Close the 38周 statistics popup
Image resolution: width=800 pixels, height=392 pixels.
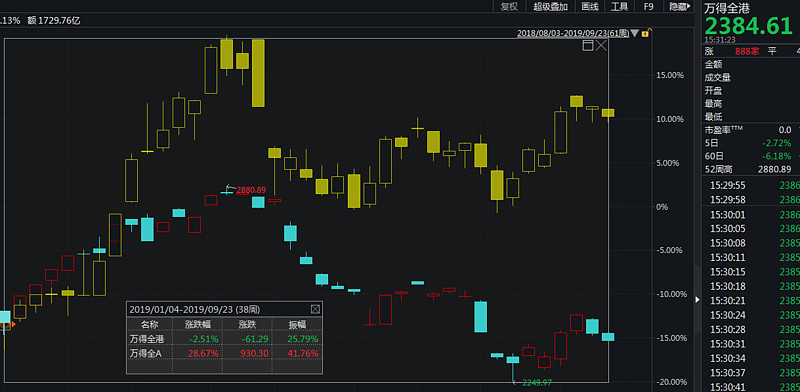(x=315, y=309)
